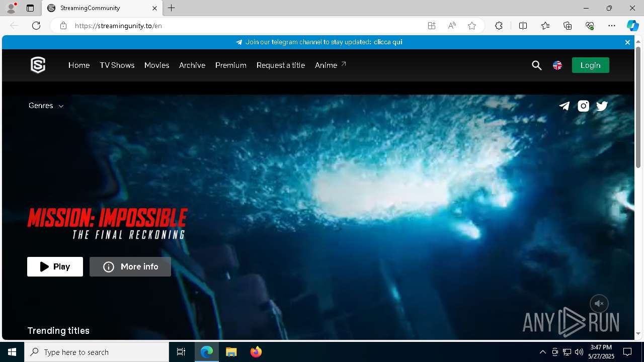Open the Telegram social icon
The image size is (644, 362).
565,106
